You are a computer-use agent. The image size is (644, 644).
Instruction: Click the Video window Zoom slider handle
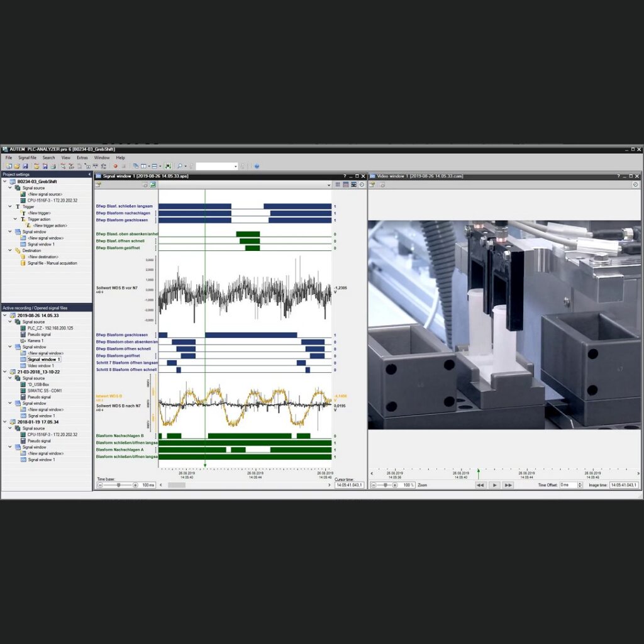pyautogui.click(x=386, y=485)
